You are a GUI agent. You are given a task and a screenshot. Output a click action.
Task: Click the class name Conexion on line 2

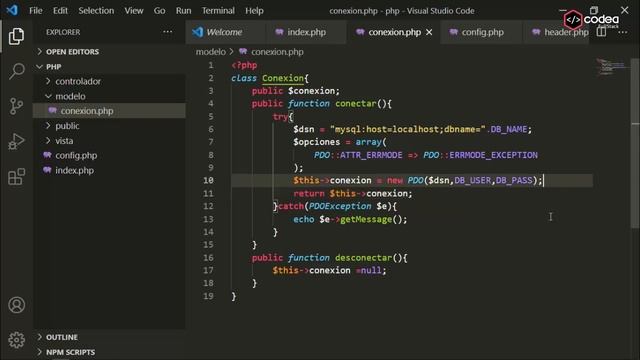pyautogui.click(x=283, y=78)
